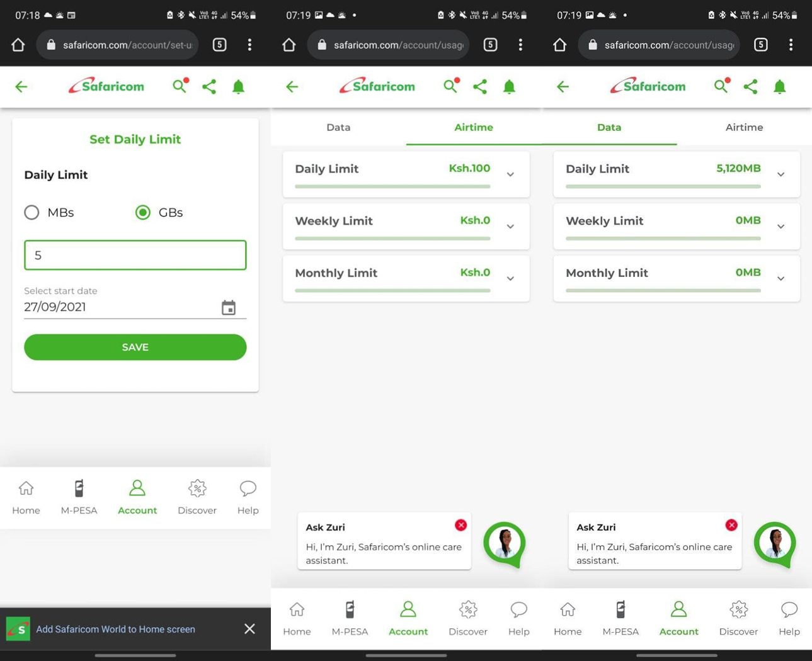Open Account in bottom nav of Set Daily Limit screen
812x661 pixels.
(137, 497)
